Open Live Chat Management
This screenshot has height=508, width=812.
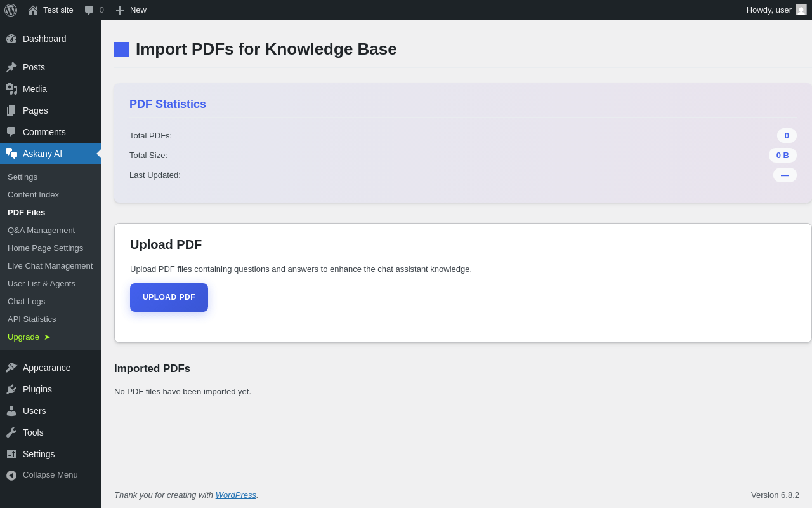pyautogui.click(x=50, y=266)
